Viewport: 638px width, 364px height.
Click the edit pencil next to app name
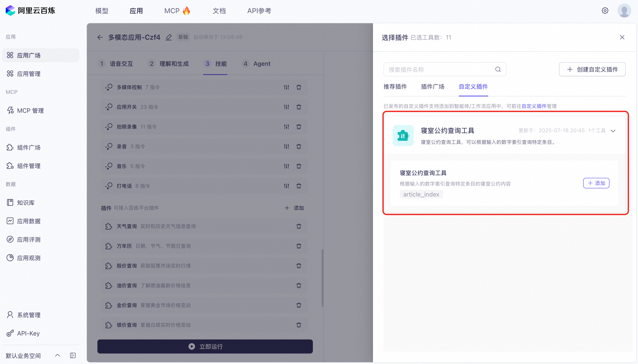click(168, 37)
